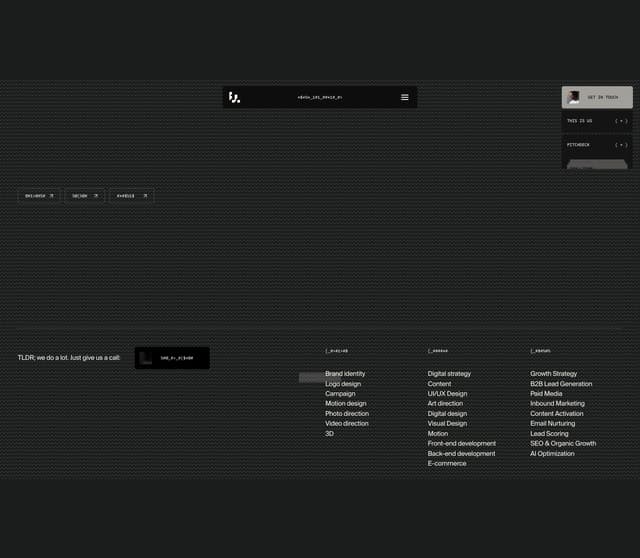This screenshot has width=640, height=558.
Task: Open the rightmost arrow link button of three
Action: click(132, 196)
